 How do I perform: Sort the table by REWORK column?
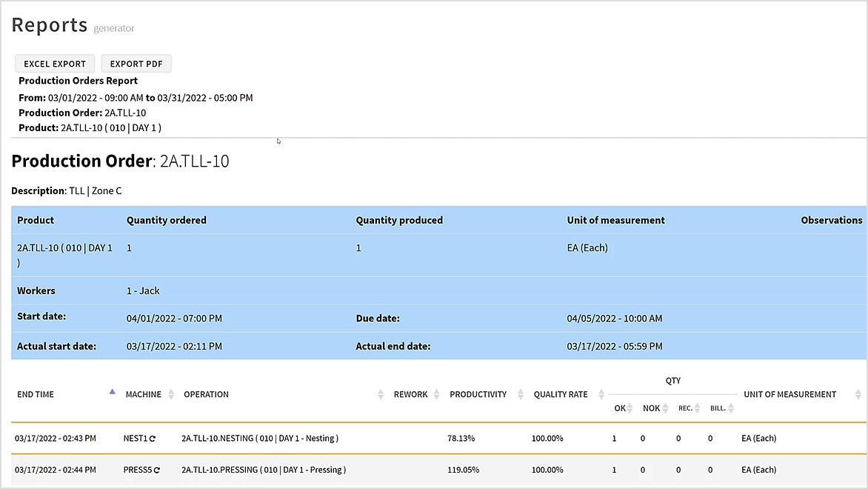point(436,393)
